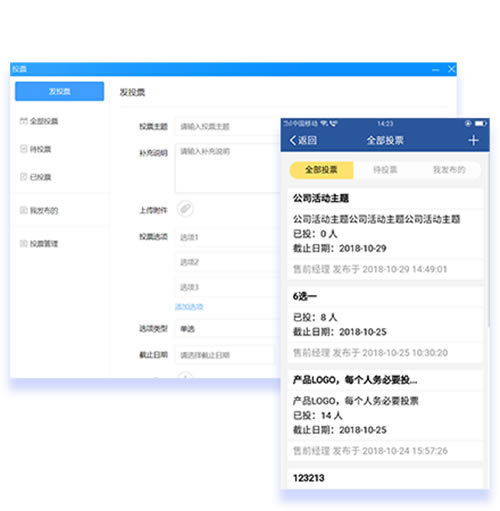Image resolution: width=500 pixels, height=511 pixels.
Task: Tap the plus icon in mobile header
Action: pos(473,140)
